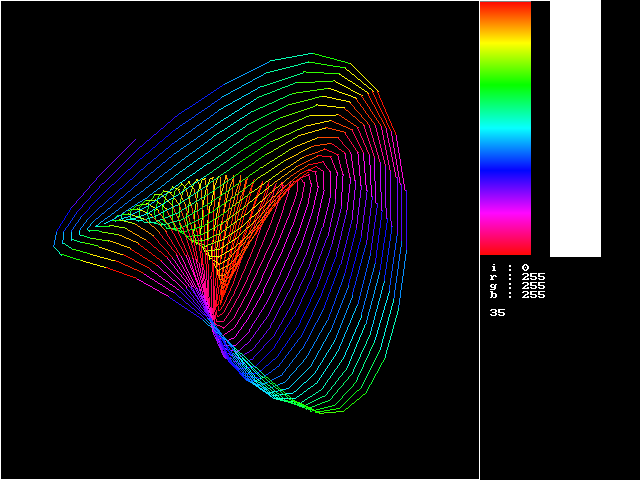Pick red at the bottom of the palette strip
The width and height of the screenshot is (640, 480).
coord(505,252)
